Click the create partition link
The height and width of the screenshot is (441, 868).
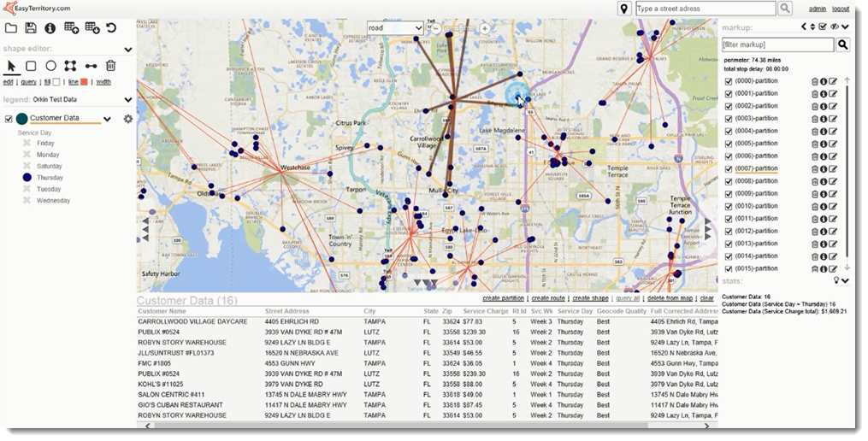[x=503, y=298]
